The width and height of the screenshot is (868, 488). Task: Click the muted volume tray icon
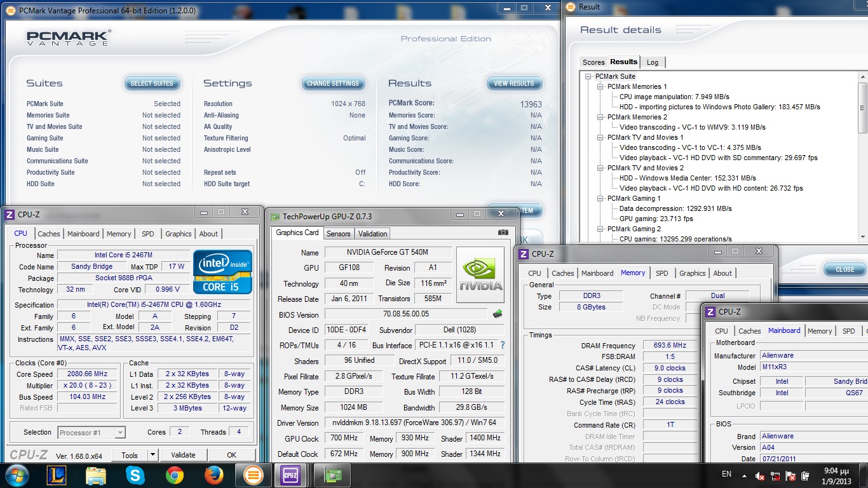(x=759, y=475)
